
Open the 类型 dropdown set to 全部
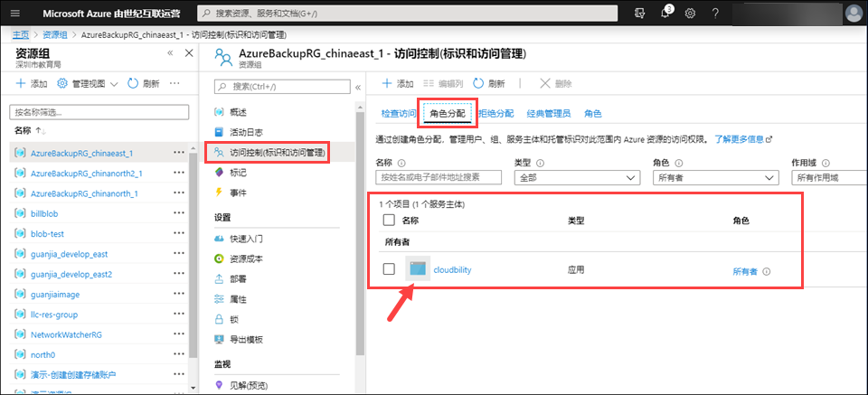pyautogui.click(x=578, y=177)
